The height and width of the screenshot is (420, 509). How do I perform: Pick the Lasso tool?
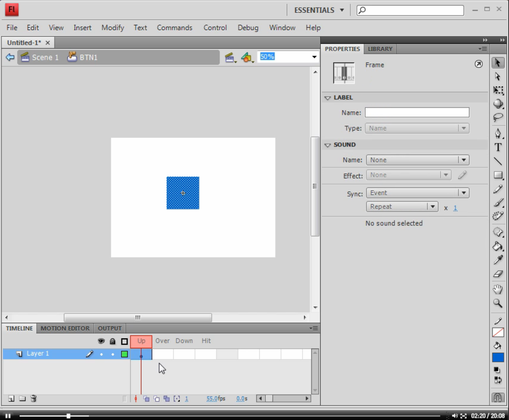click(498, 118)
